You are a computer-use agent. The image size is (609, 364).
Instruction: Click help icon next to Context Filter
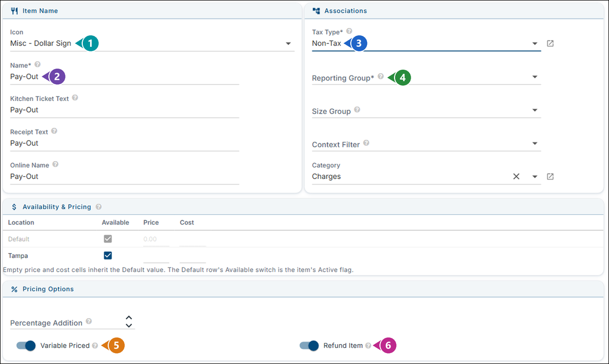pos(366,143)
